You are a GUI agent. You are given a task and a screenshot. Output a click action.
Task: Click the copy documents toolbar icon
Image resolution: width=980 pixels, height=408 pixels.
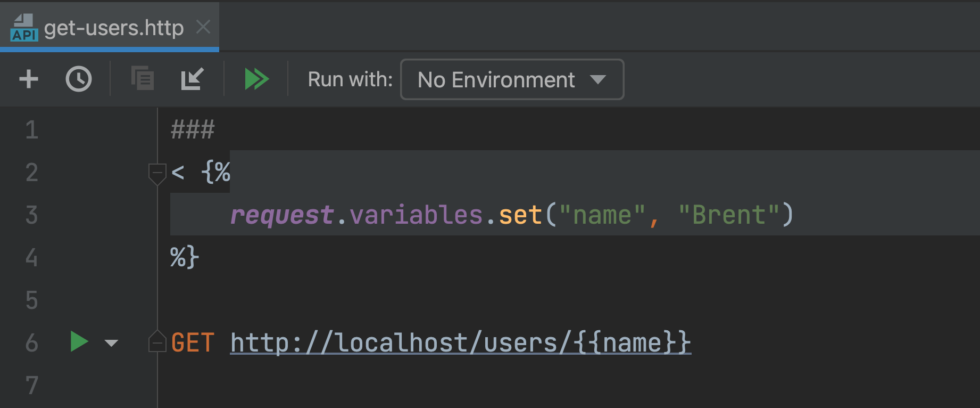[143, 79]
